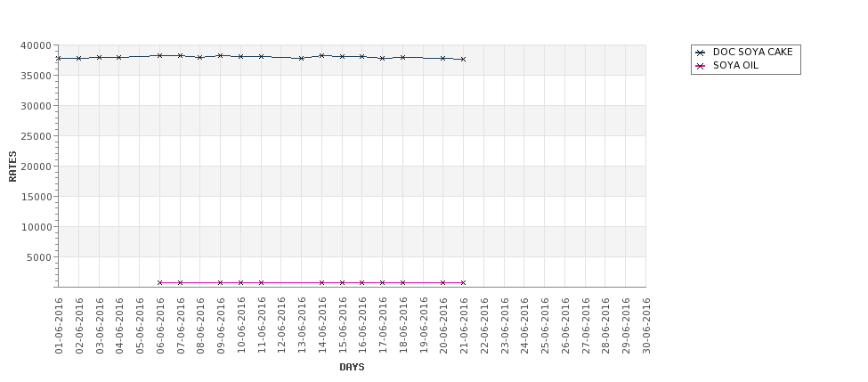Click DOC SOYA CAKE point on 14-06-2016
Screen dimensions: 868x382
[321, 55]
